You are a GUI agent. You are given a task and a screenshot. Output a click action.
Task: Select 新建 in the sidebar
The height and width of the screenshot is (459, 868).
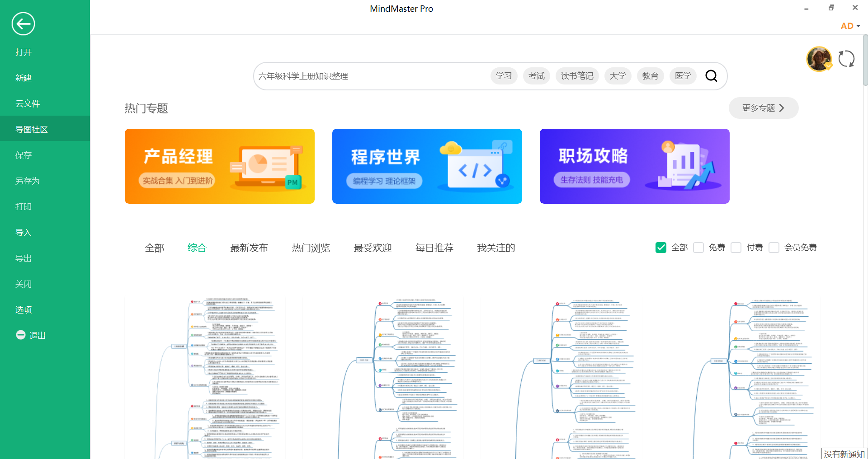click(x=24, y=78)
